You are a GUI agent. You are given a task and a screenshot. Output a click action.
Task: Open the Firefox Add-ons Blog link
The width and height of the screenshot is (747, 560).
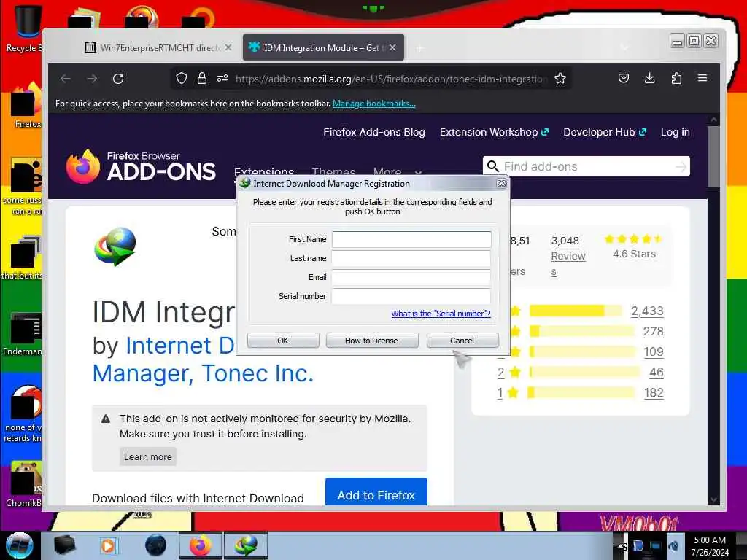coord(374,133)
